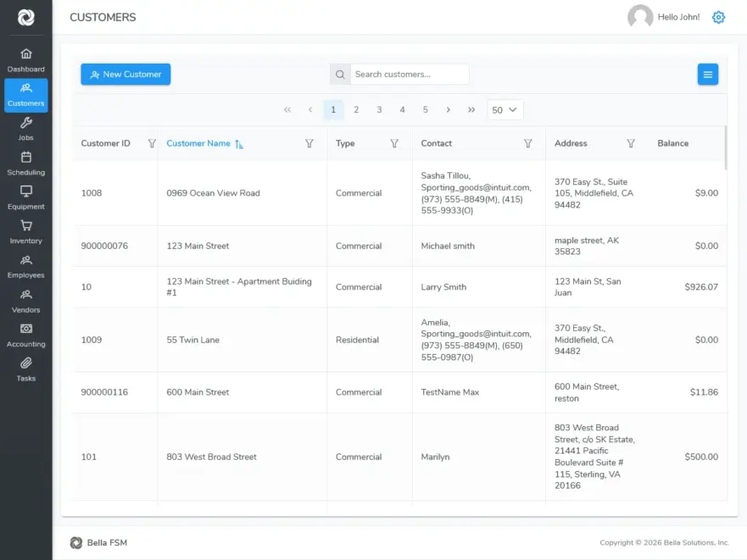The height and width of the screenshot is (560, 747).
Task: Filter the Type column
Action: click(x=394, y=143)
